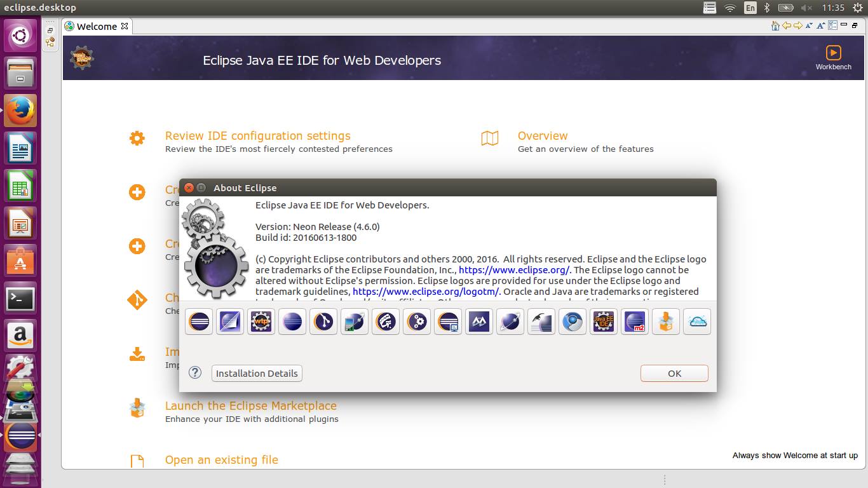The image size is (868, 488).
Task: Click the planet with orbit ring feature icon
Action: [x=510, y=322]
